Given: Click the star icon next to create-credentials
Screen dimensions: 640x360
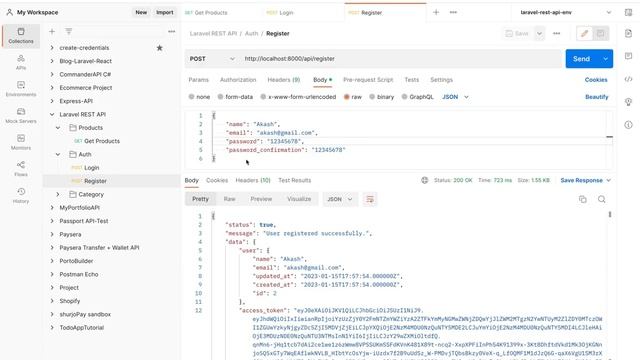Looking at the screenshot, I should click(160, 48).
